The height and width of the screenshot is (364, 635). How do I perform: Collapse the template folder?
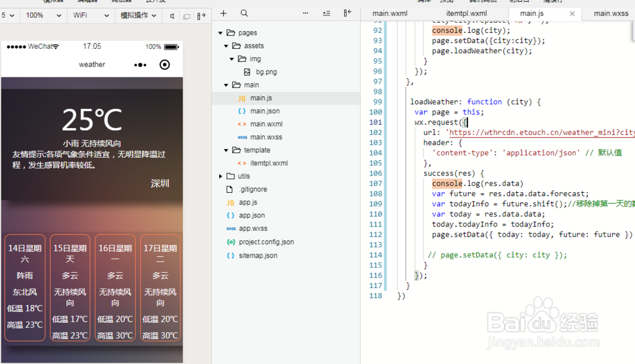(226, 150)
